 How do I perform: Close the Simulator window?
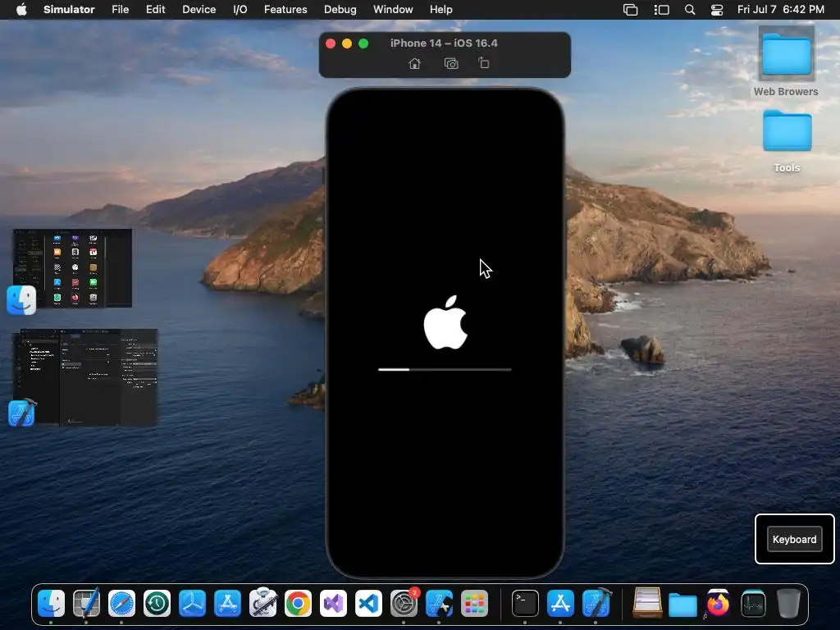[331, 43]
